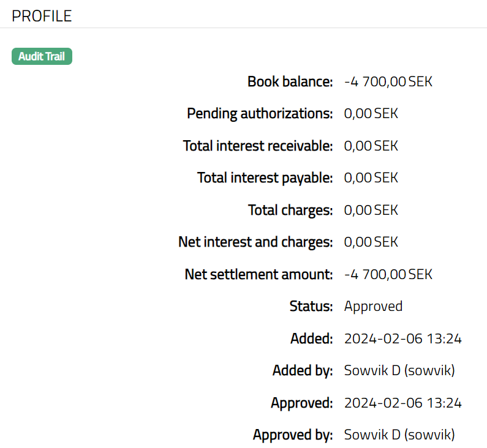Click the Total charges label

click(x=290, y=211)
